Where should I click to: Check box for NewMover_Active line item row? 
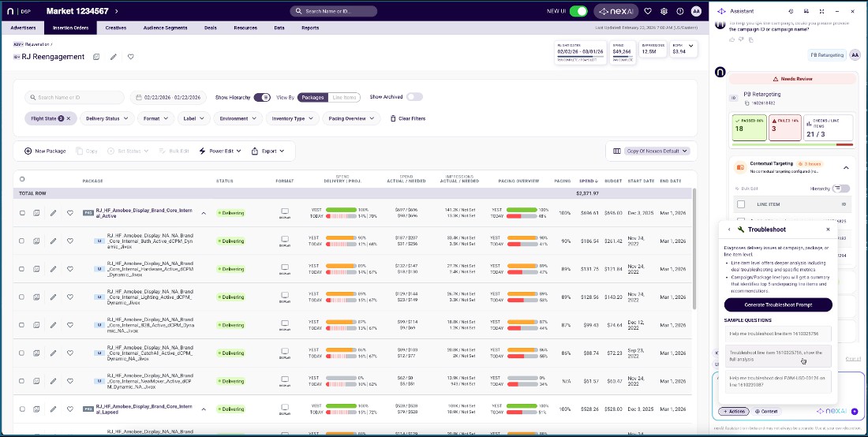pyautogui.click(x=22, y=381)
